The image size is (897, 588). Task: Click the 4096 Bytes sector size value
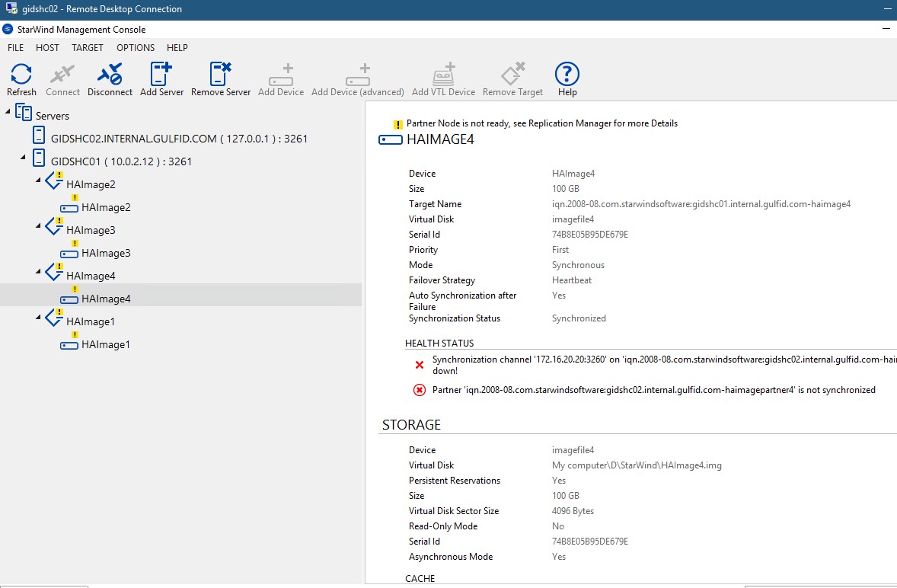click(x=573, y=511)
